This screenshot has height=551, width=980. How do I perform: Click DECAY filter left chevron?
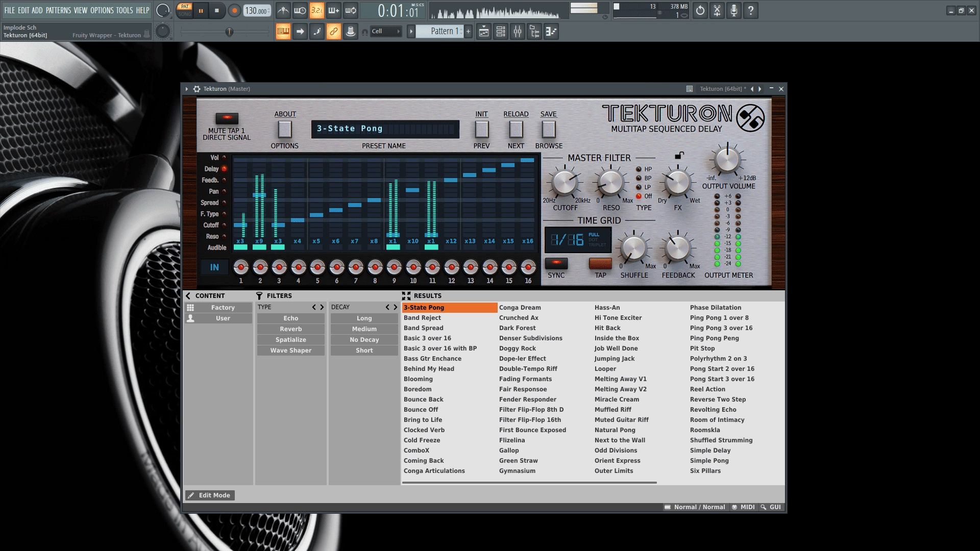pos(387,307)
